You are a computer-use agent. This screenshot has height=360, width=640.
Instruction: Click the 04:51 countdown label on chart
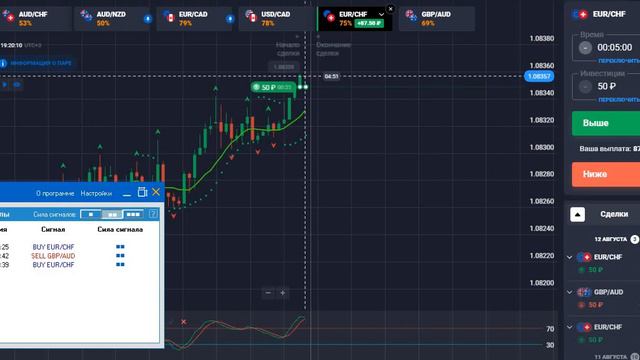pos(331,76)
